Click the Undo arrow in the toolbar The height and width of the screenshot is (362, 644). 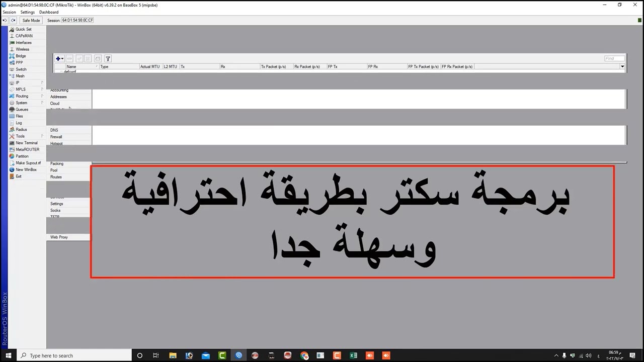click(5, 20)
